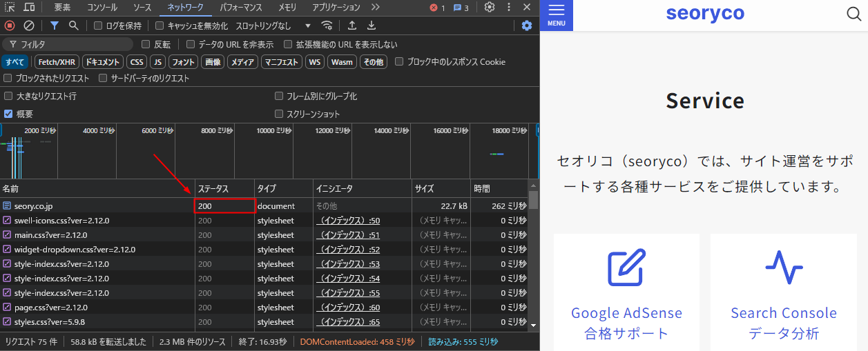
Task: Open the seoryco site search icon
Action: tap(853, 14)
